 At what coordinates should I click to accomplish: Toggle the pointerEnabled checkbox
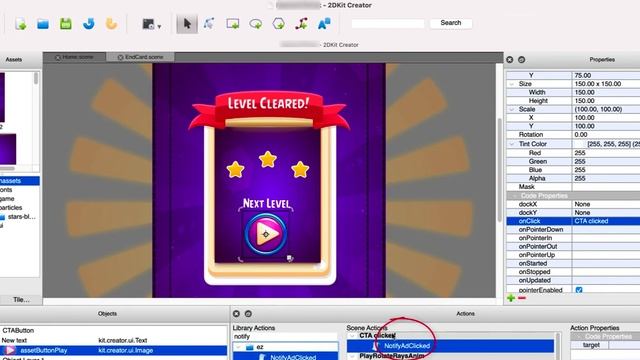[579, 290]
